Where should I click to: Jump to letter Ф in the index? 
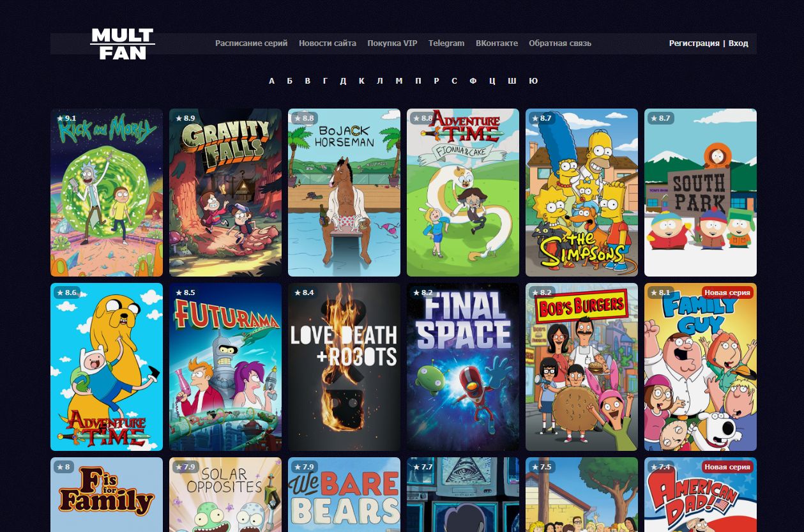473,81
